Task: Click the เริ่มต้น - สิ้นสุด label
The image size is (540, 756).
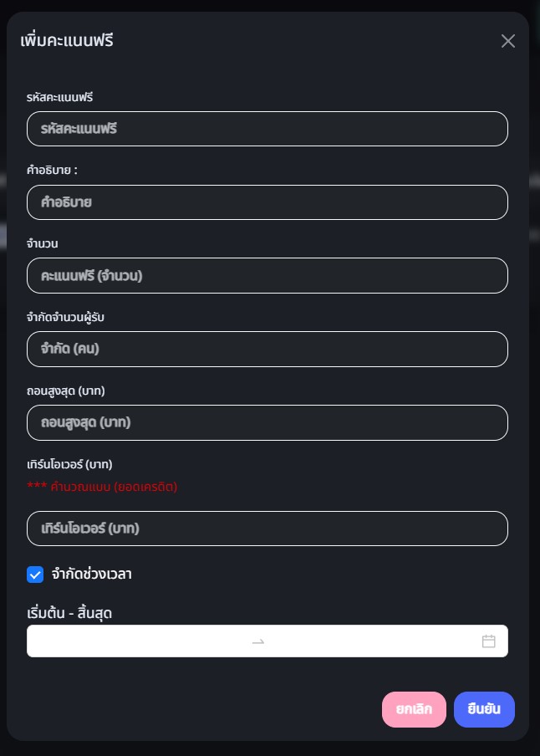Action: (69, 614)
